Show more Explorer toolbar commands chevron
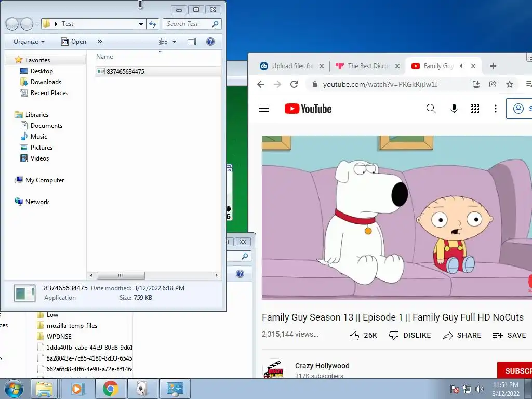532x399 pixels. 100,42
